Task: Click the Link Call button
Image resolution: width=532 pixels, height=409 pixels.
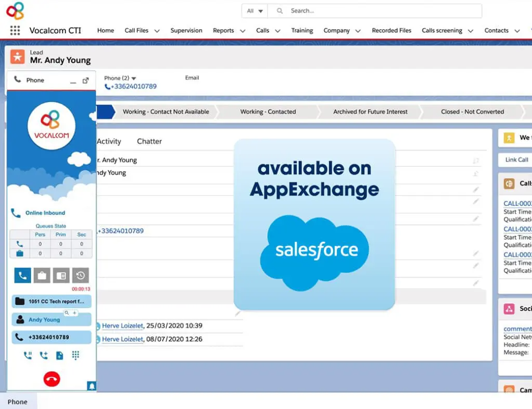Action: coord(517,159)
